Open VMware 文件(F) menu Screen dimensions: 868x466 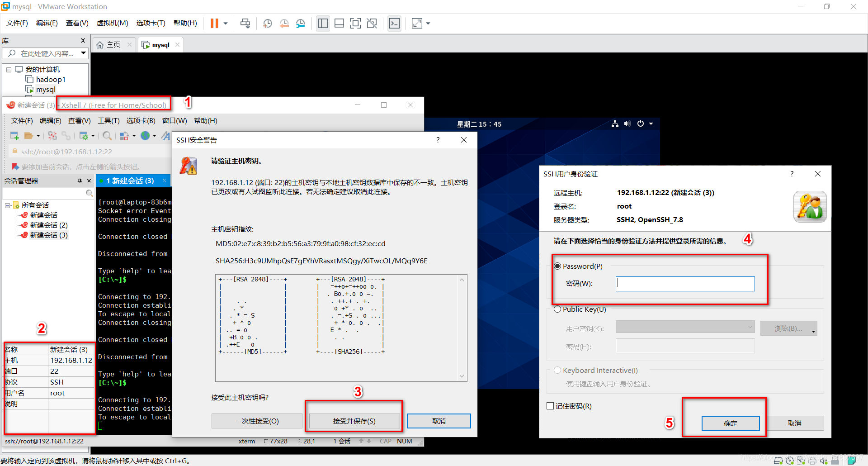click(17, 23)
